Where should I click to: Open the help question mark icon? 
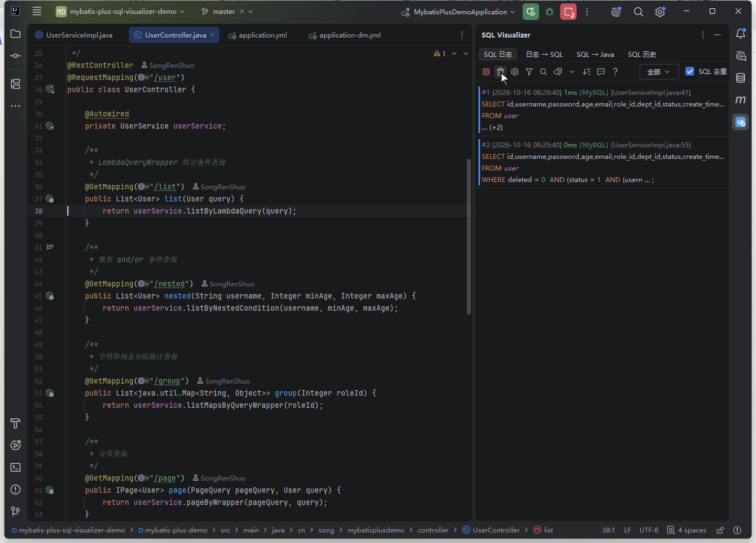coord(615,71)
